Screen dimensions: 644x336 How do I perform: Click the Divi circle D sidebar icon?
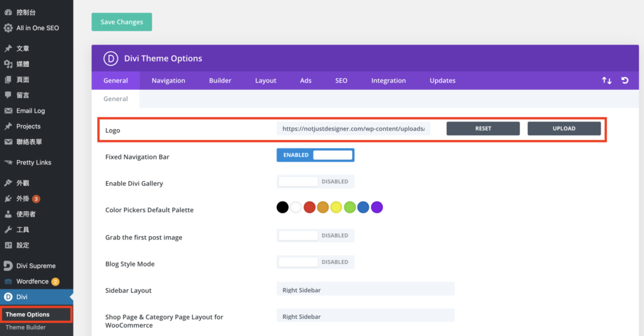pos(8,297)
